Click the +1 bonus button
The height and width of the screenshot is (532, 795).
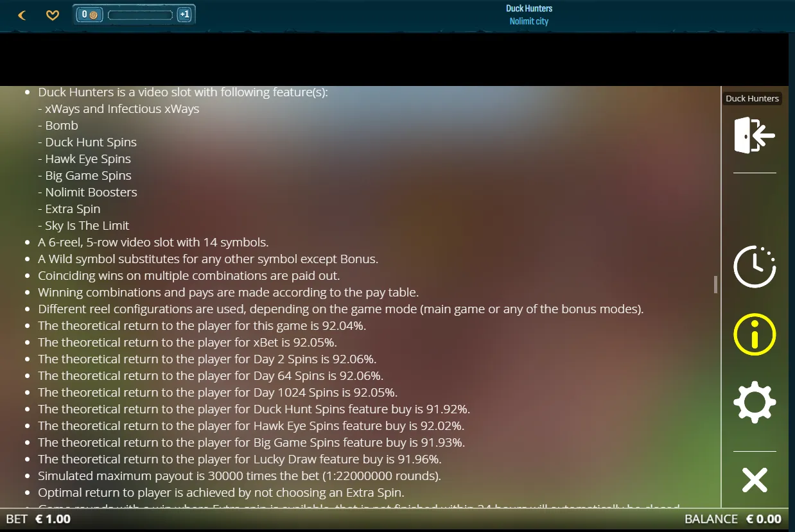[x=184, y=15]
